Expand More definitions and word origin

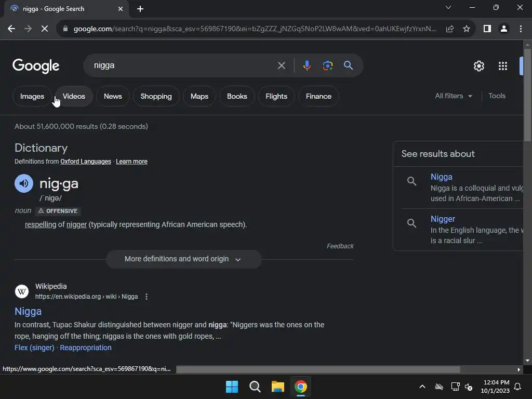tap(183, 259)
